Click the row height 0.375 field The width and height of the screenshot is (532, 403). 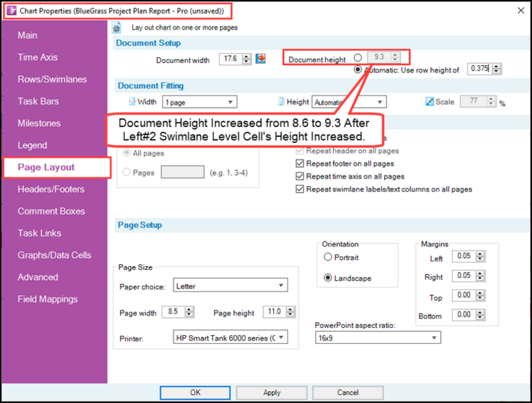click(480, 69)
